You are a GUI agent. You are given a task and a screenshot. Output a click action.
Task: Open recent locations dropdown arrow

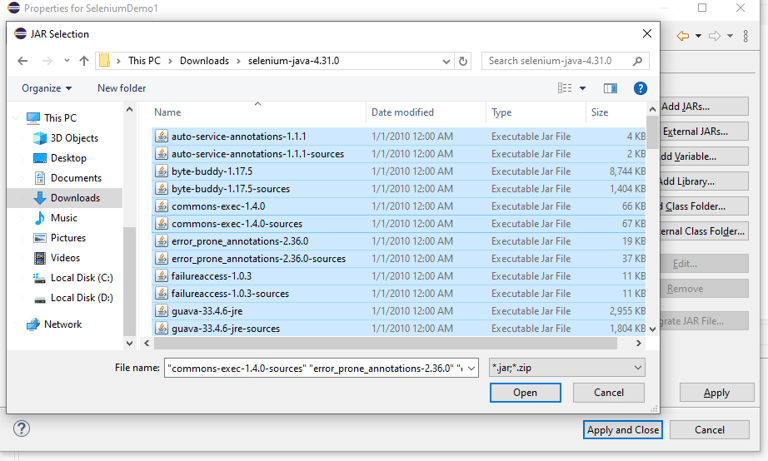click(x=67, y=61)
